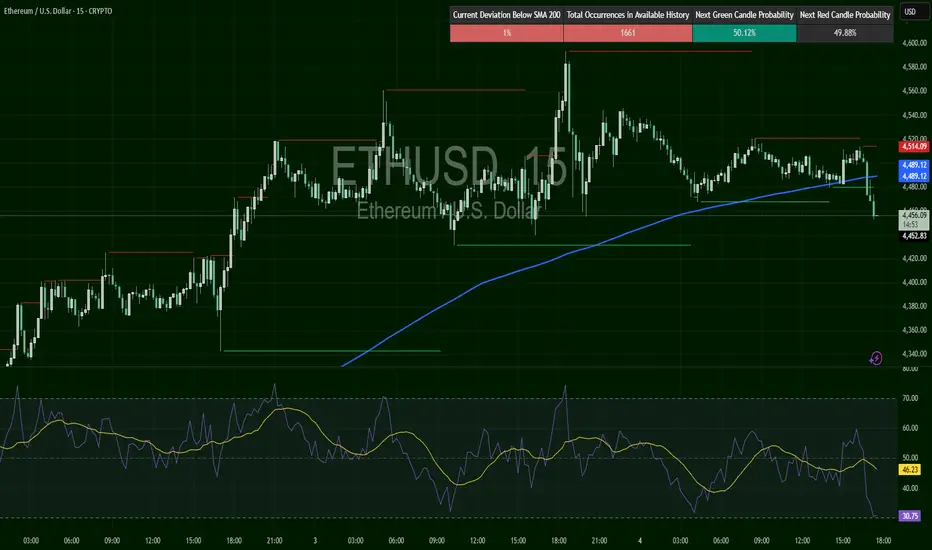Click the countdown timer 14:53 label
Screen dimensions: 932x550
910,225
